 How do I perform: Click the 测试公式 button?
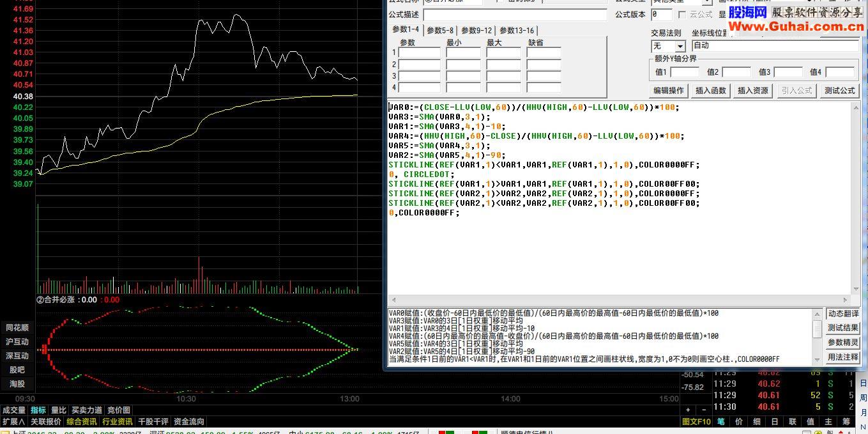(x=839, y=91)
